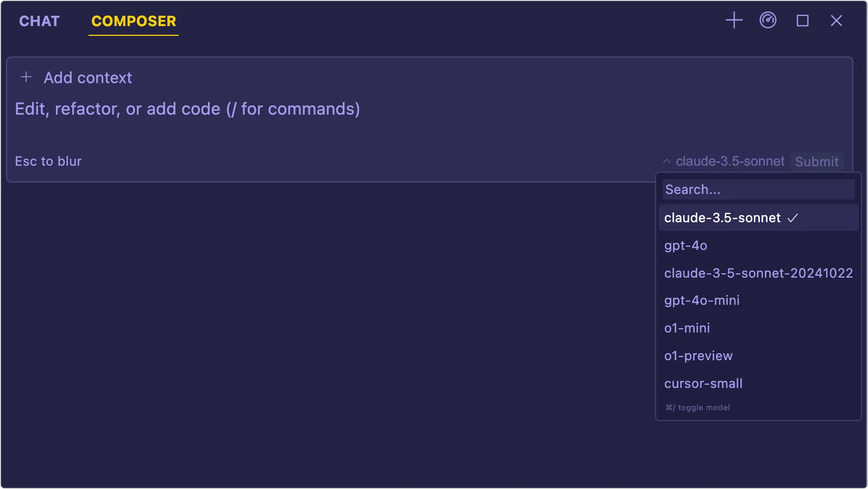Open the usage gauge icon in header
The image size is (868, 489).
(768, 21)
